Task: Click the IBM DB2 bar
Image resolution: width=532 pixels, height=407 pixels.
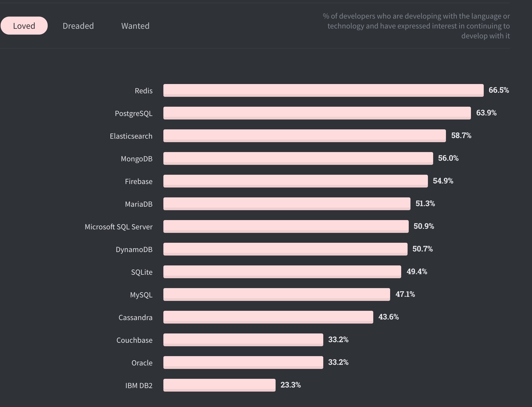Action: click(x=219, y=385)
